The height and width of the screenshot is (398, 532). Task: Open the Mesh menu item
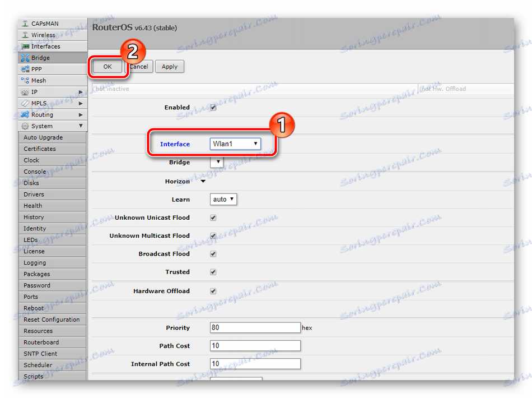point(53,81)
